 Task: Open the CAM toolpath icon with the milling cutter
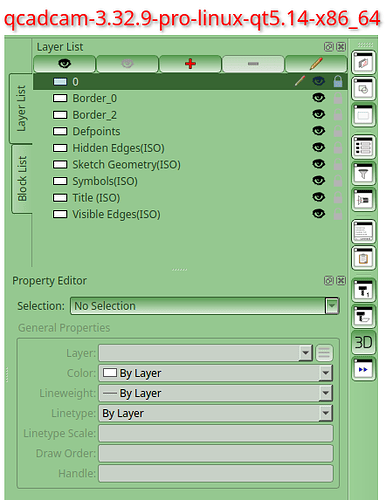click(x=363, y=316)
